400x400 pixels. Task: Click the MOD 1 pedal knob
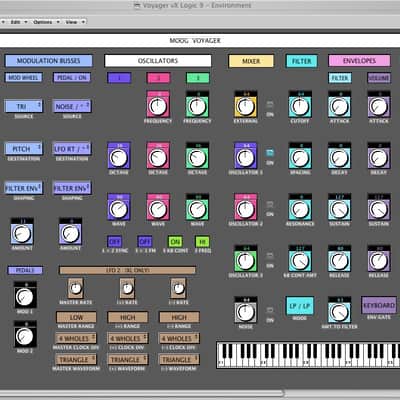pos(25,297)
